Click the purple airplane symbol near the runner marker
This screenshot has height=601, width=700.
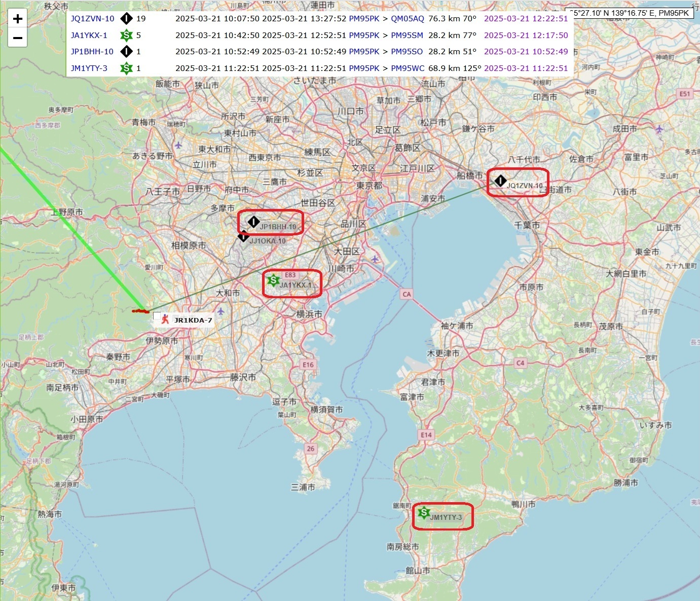pos(220,311)
